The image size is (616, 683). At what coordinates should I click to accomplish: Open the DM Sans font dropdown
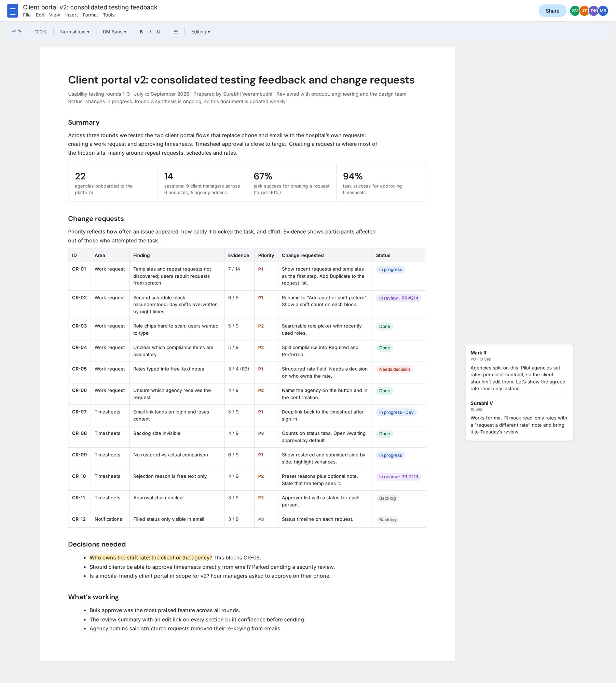(x=114, y=32)
